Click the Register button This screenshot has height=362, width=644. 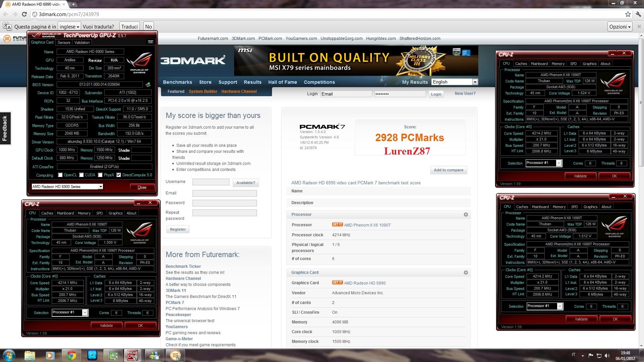pyautogui.click(x=178, y=229)
